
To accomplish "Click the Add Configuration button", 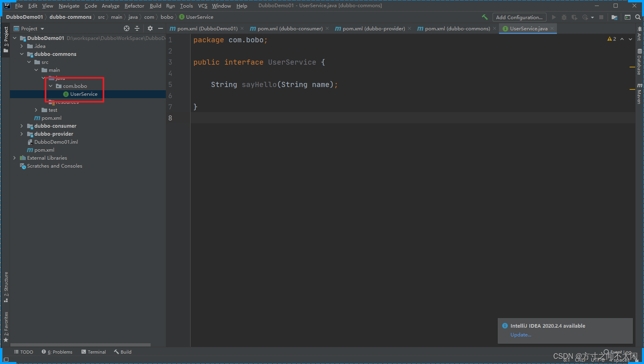I will pyautogui.click(x=519, y=17).
